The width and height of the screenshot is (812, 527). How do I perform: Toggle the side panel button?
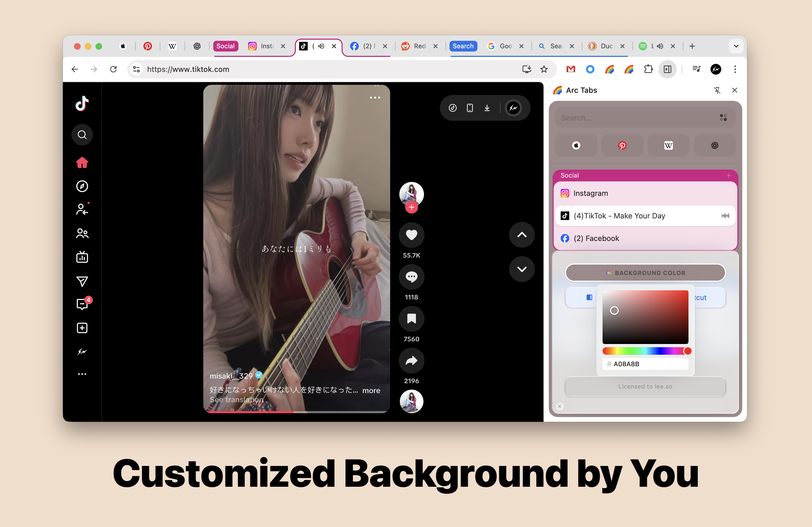pyautogui.click(x=668, y=69)
